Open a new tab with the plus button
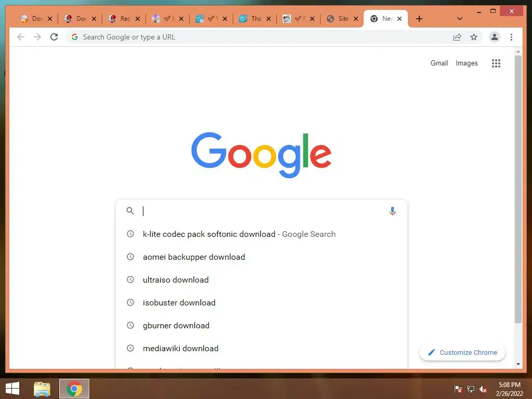Image resolution: width=532 pixels, height=399 pixels. (419, 19)
